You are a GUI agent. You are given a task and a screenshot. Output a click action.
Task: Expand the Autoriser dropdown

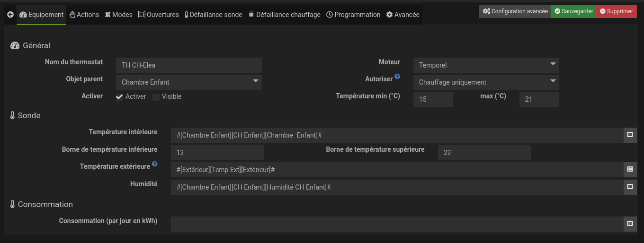[x=486, y=82]
